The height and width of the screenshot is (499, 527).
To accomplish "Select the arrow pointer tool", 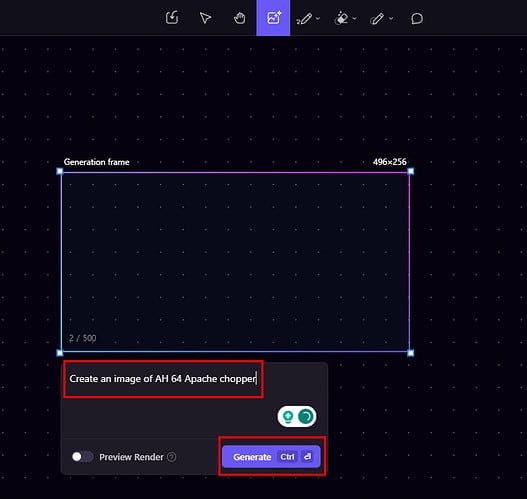I will point(205,18).
